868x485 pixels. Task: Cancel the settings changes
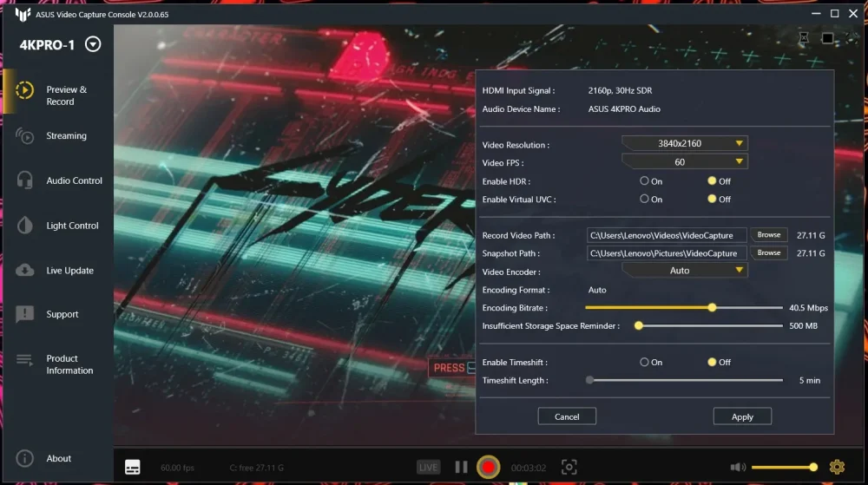click(567, 416)
